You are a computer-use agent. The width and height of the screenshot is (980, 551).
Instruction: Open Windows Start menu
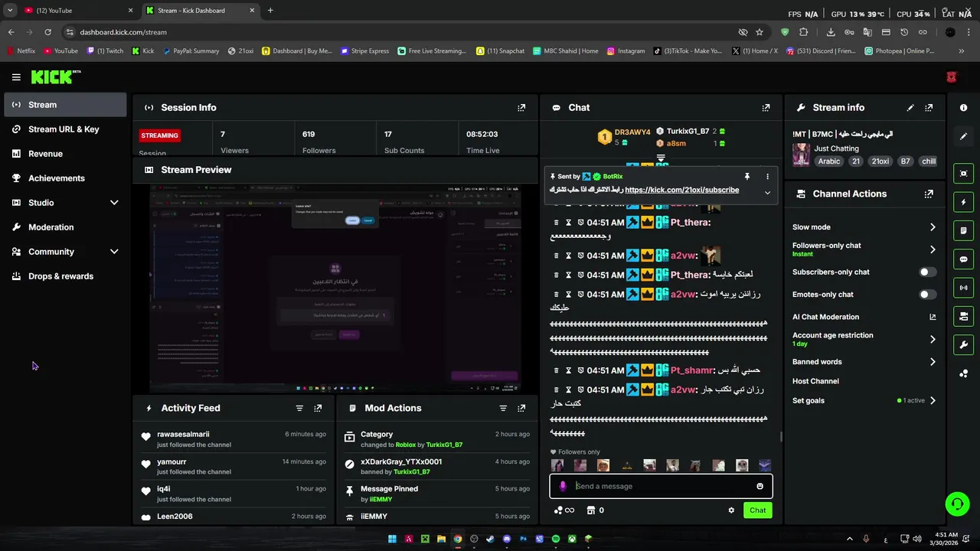(x=392, y=539)
